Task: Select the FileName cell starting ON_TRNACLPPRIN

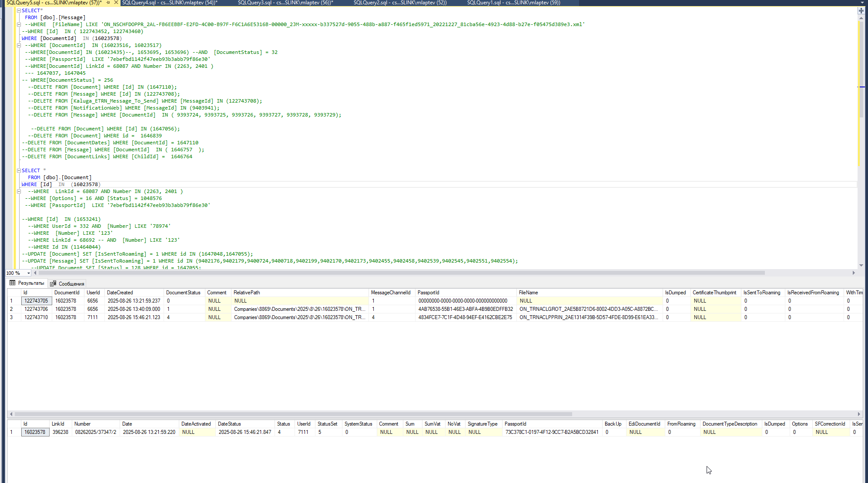Action: click(x=589, y=317)
